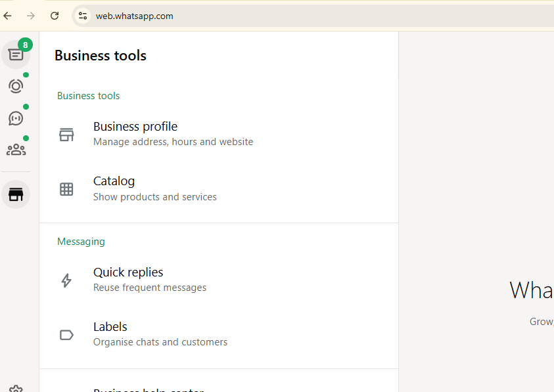Open the Status updates icon
Screen dimensions: 554x392
[16, 86]
